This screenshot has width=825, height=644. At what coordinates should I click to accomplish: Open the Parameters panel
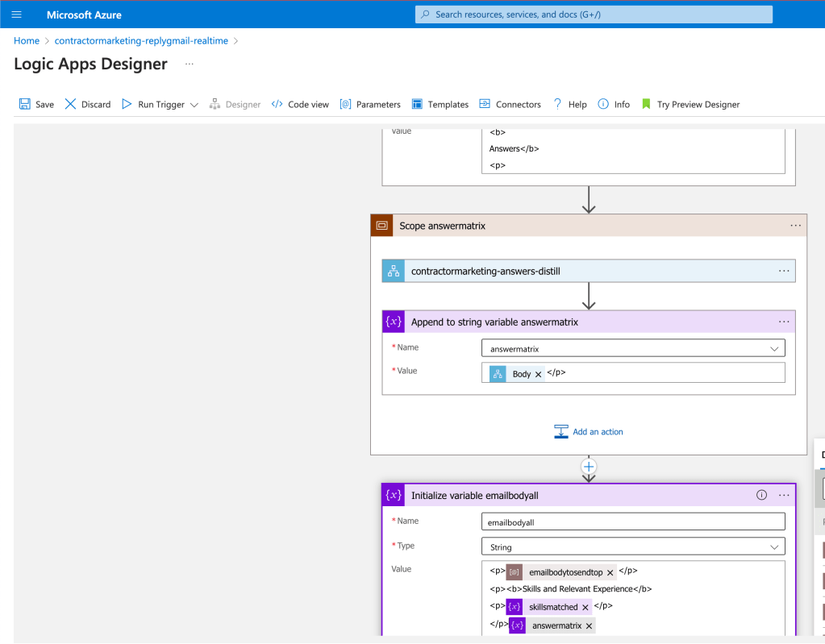370,104
